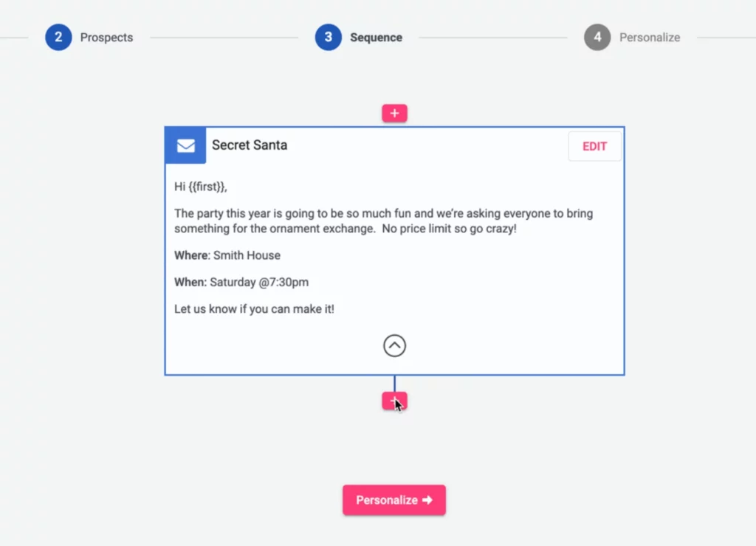Click the blue envelope email icon

185,145
